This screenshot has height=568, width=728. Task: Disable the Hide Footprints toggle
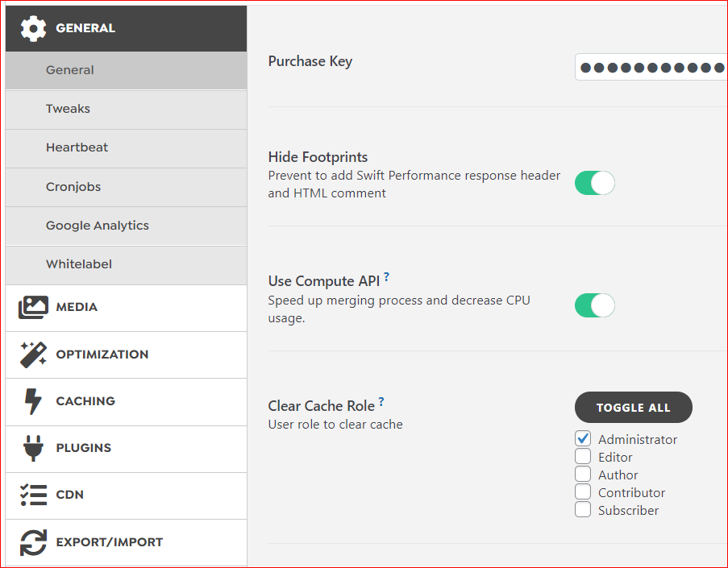coord(594,183)
